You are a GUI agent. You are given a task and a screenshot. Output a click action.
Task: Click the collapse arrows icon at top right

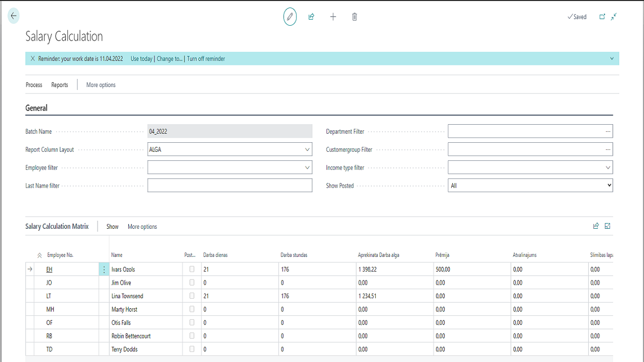tap(614, 17)
